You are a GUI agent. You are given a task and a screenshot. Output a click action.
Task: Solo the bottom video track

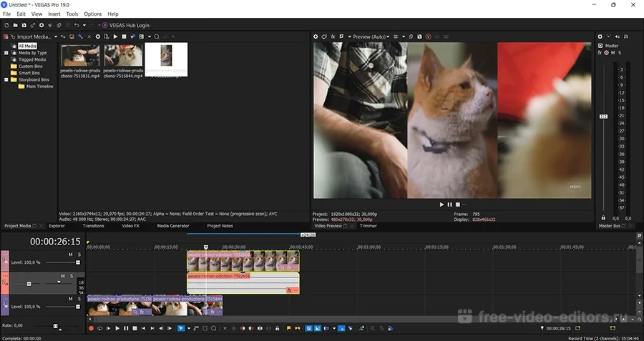79,298
